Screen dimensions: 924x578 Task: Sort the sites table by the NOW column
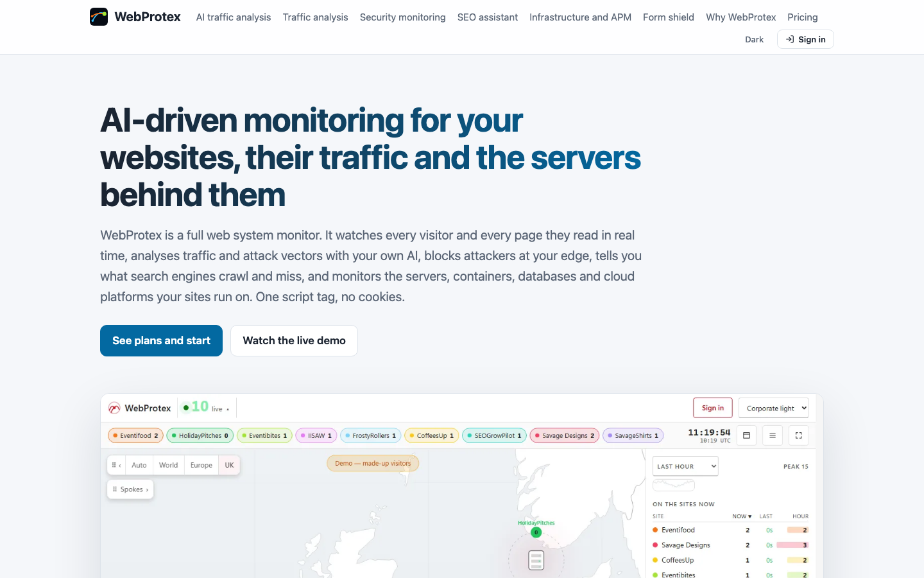741,516
